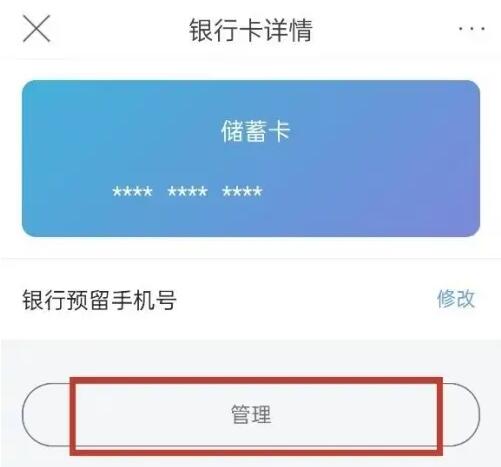The image size is (501, 467).
Task: Tap the 管理 manage button
Action: [x=251, y=414]
